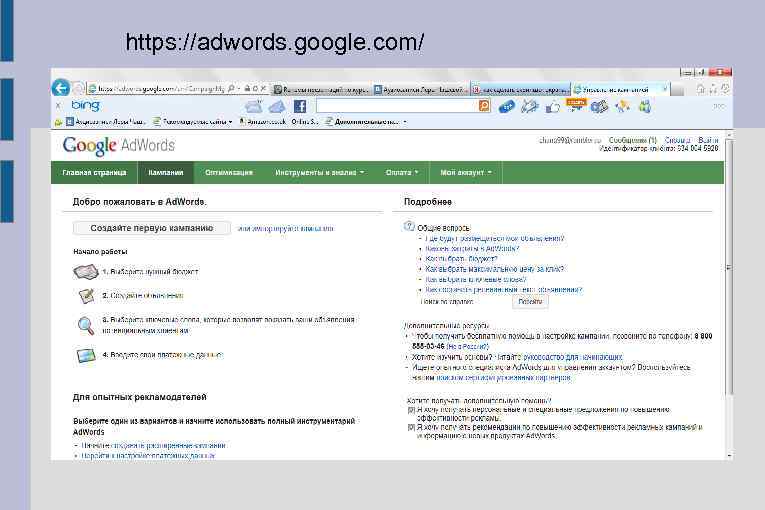Click the Сообщения (1) link
The height and width of the screenshot is (510, 765).
point(633,140)
